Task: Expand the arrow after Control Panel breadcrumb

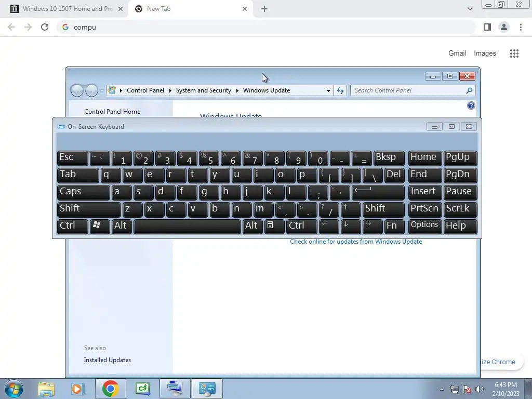Action: click(x=170, y=90)
